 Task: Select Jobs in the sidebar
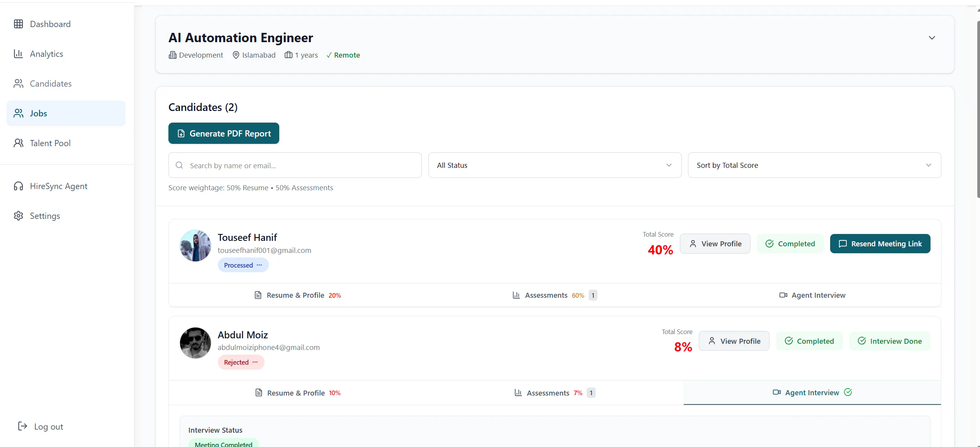click(x=66, y=113)
